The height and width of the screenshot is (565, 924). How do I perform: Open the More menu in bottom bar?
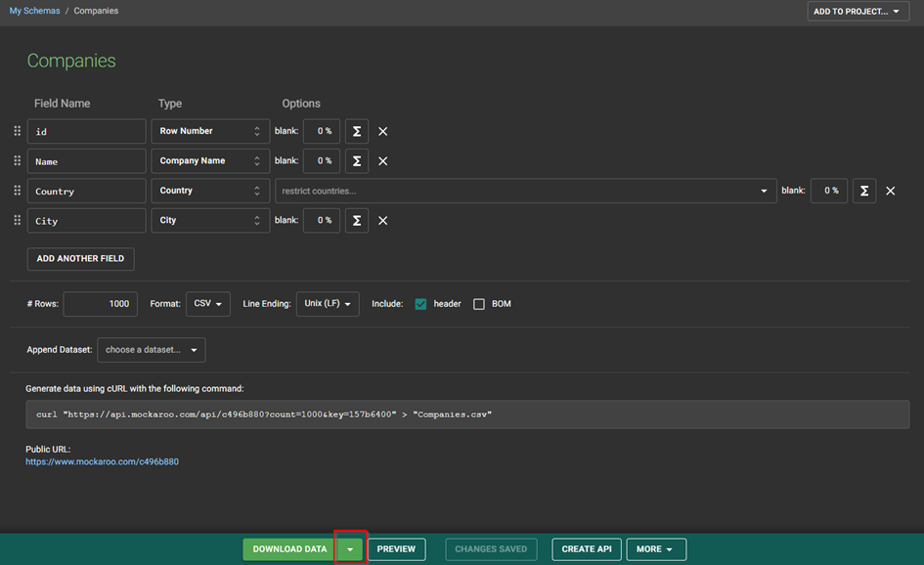click(x=656, y=549)
